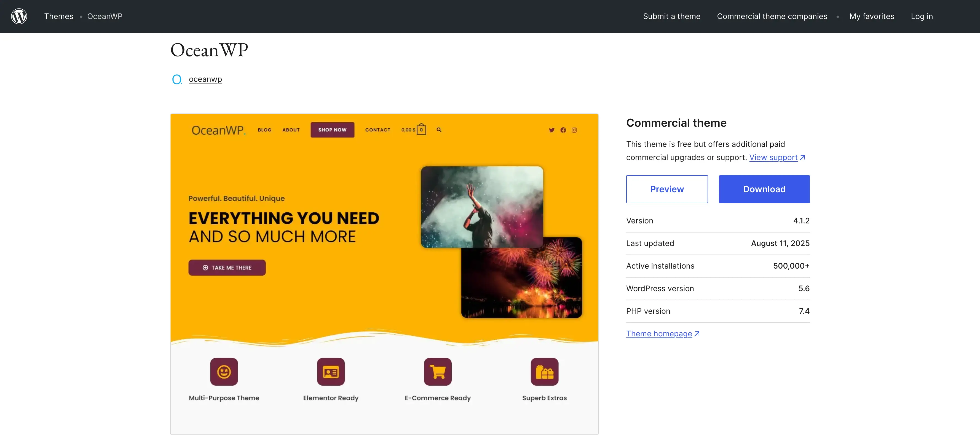Click the cart bag icon in screenshot
980x438 pixels.
(x=421, y=129)
